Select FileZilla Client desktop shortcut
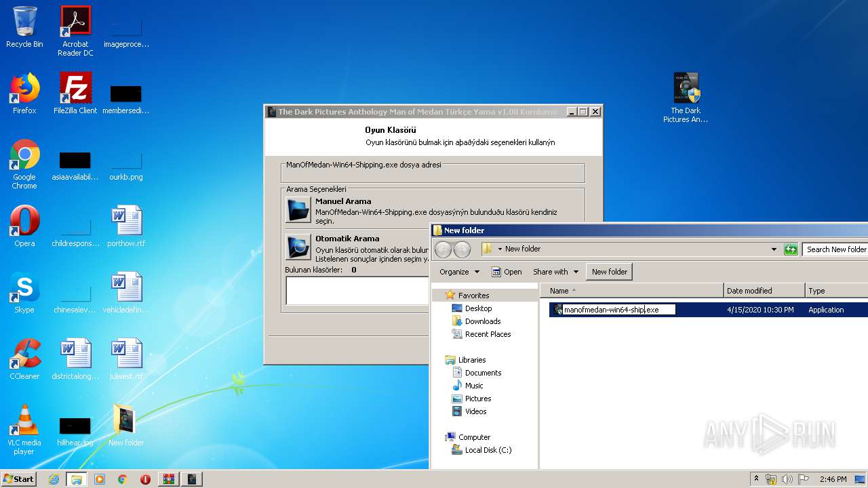Image resolution: width=868 pixels, height=488 pixels. tap(75, 94)
